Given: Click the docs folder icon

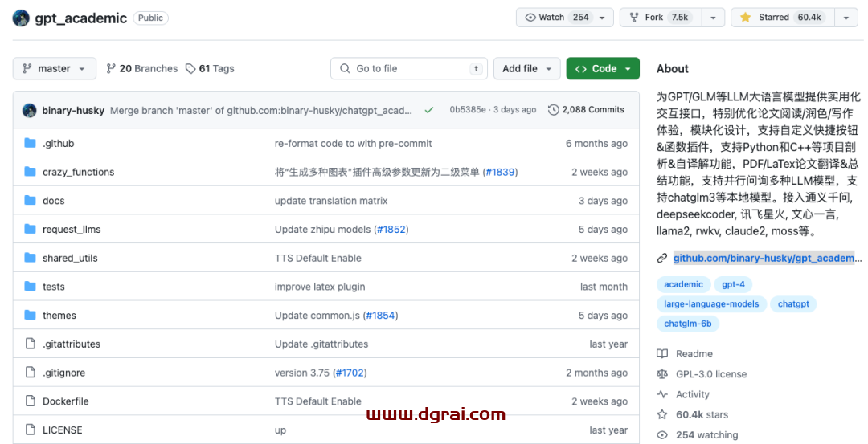Looking at the screenshot, I should (x=31, y=200).
